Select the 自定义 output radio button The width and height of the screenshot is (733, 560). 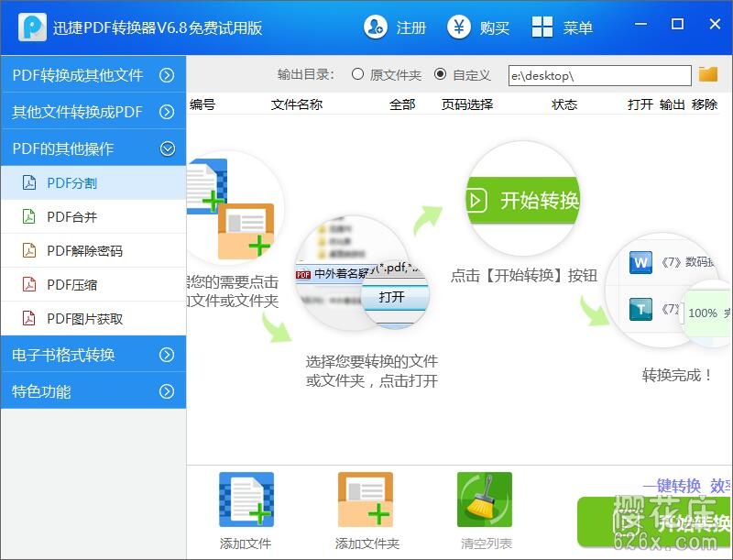point(440,74)
